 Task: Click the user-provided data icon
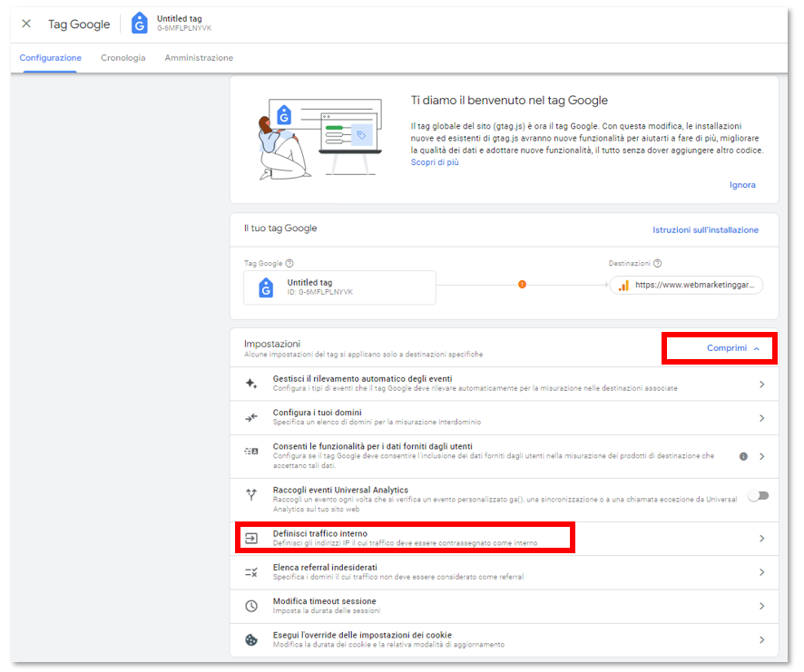click(251, 451)
